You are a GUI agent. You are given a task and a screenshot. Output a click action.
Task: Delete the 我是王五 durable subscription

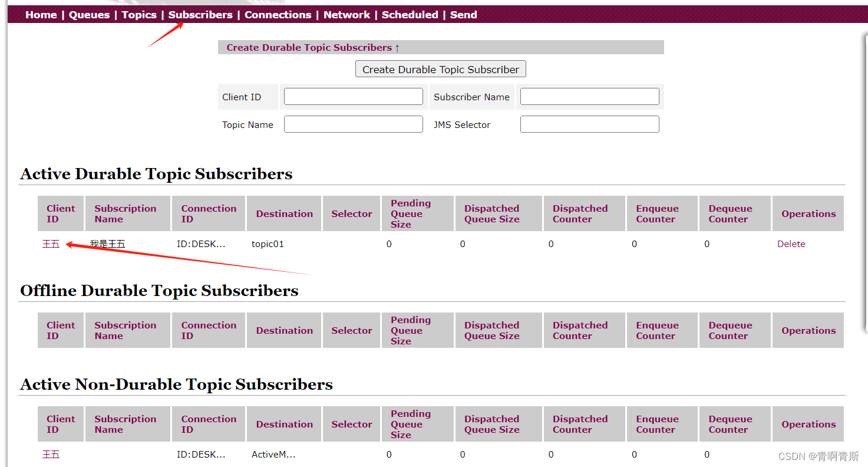coord(791,244)
